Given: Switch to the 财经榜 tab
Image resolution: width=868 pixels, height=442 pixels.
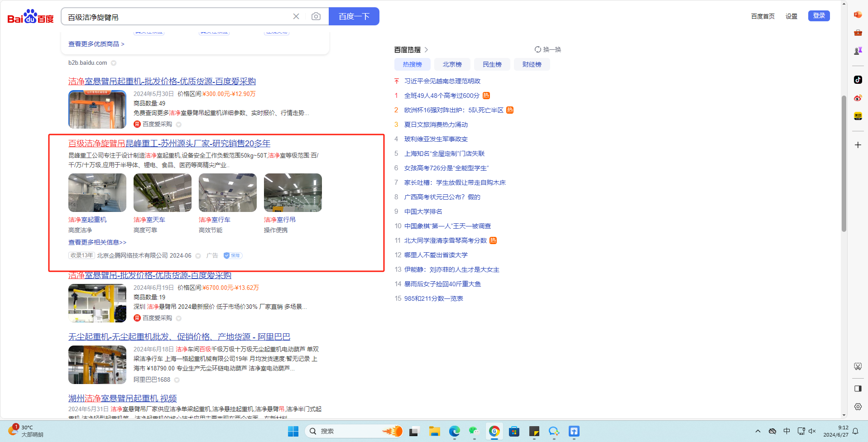Looking at the screenshot, I should click(532, 64).
